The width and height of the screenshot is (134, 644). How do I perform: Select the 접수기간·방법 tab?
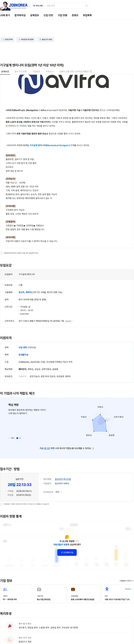(21, 71)
